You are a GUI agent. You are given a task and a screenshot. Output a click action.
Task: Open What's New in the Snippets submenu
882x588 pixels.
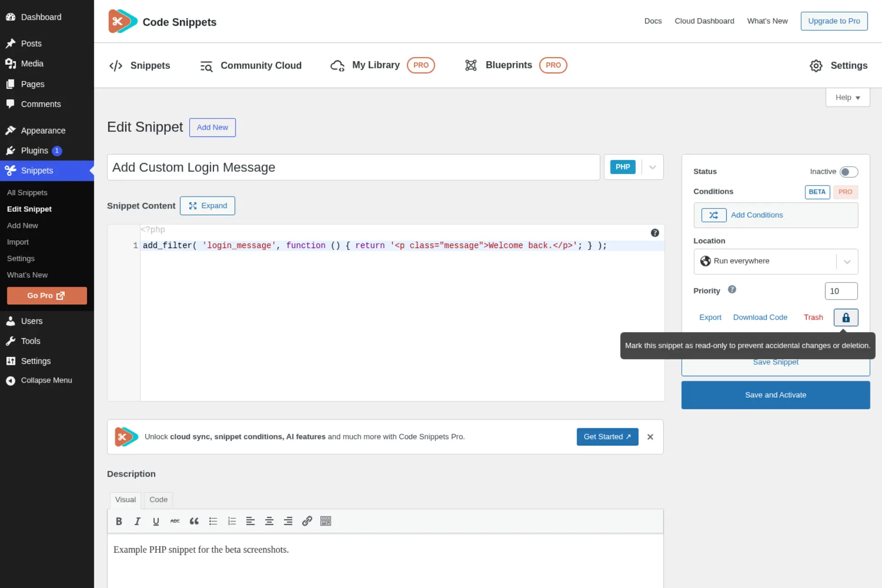27,275
